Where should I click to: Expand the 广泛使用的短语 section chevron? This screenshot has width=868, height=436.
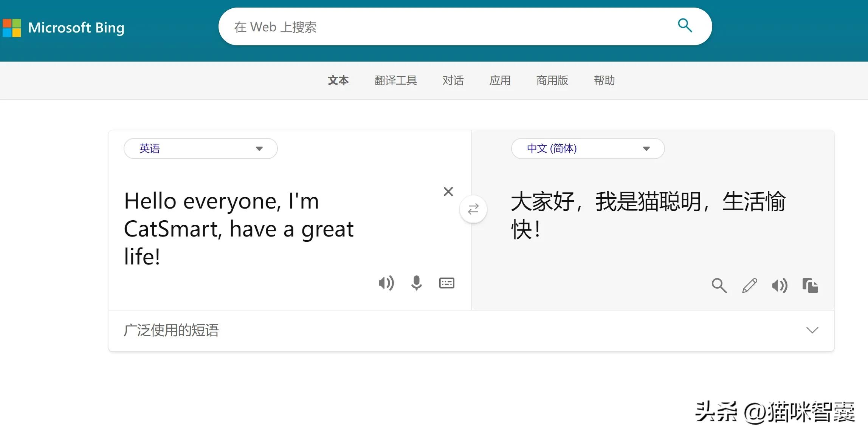click(x=812, y=330)
